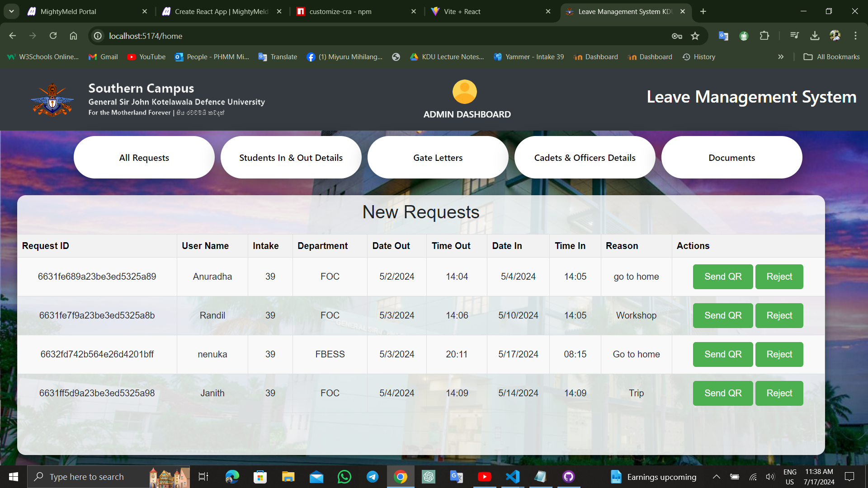The height and width of the screenshot is (488, 868).
Task: Click the Google Translate extension icon
Action: coord(723,36)
